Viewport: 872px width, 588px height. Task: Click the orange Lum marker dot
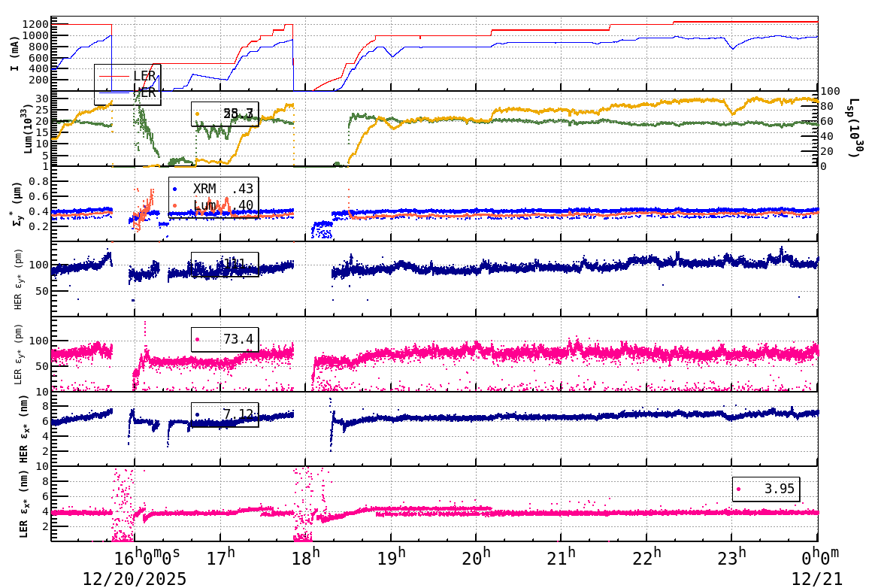(x=174, y=205)
